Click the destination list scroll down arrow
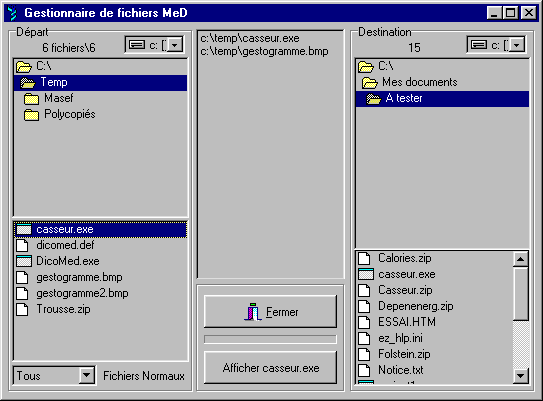 521,375
